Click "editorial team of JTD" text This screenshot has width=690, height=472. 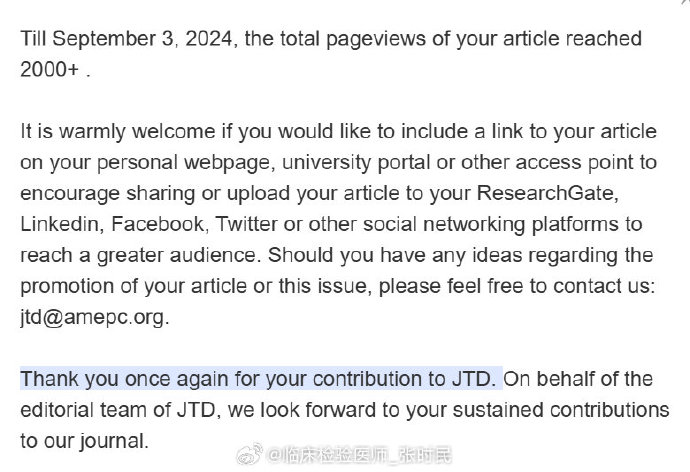tap(117, 410)
